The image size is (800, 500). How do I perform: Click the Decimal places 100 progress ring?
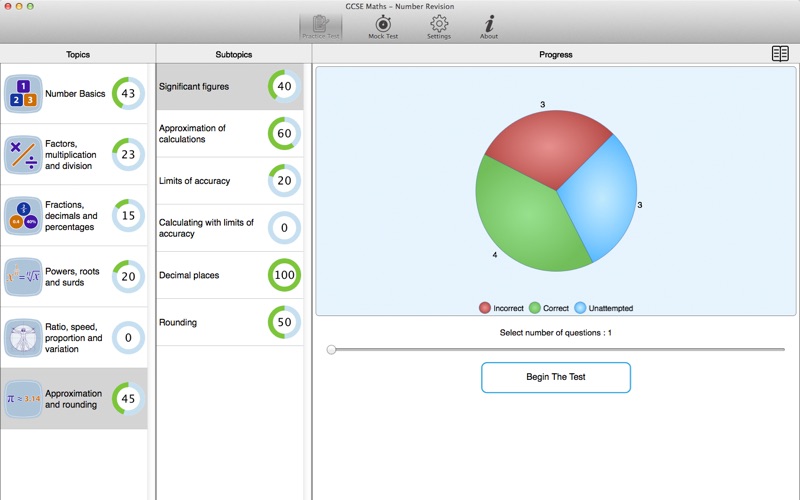[x=284, y=274]
